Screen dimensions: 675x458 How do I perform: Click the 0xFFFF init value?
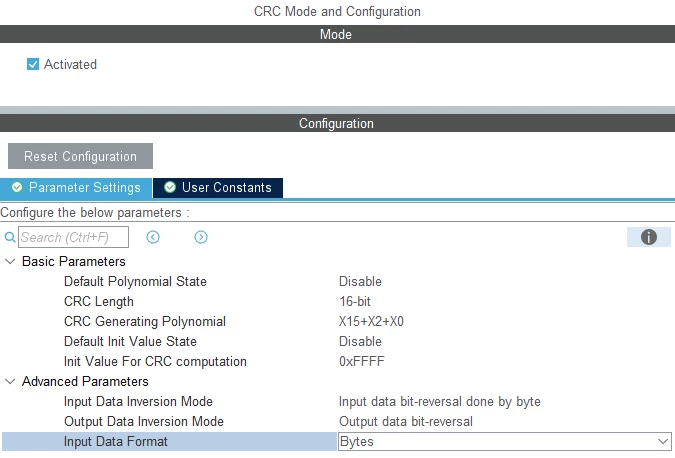point(362,362)
